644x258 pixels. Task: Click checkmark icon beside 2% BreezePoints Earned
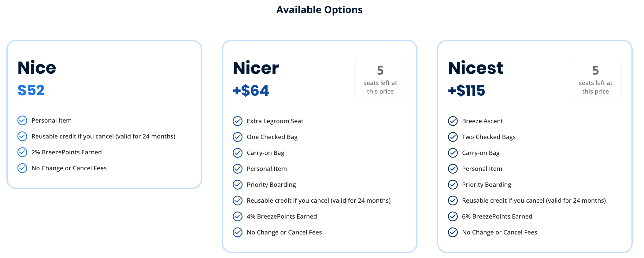22,152
